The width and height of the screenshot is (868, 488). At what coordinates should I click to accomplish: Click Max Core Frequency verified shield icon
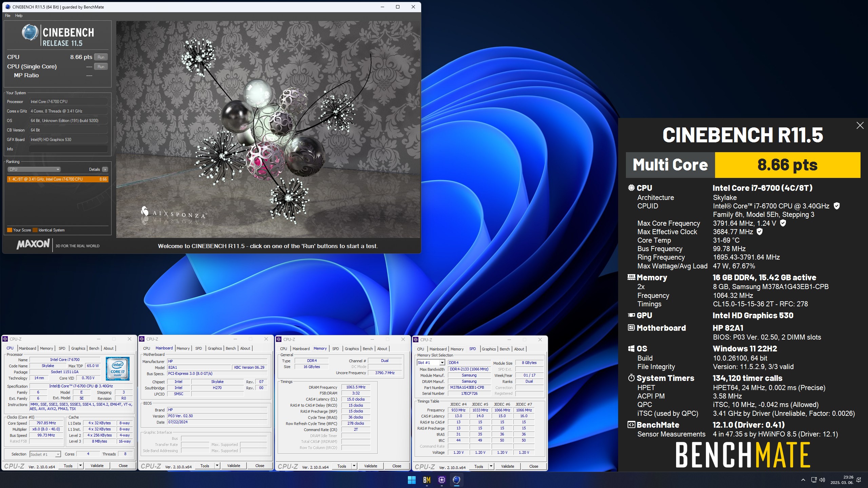coord(783,223)
